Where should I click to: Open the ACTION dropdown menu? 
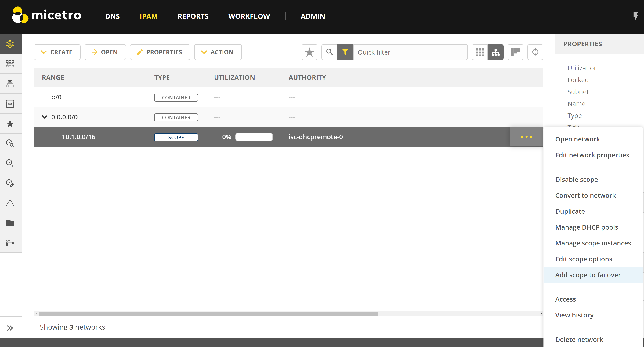[218, 52]
